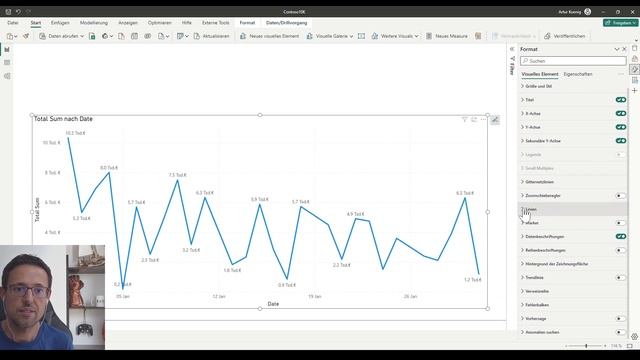The height and width of the screenshot is (360, 640).
Task: Click the Dataverse icon in ribbon
Action: 147,36
